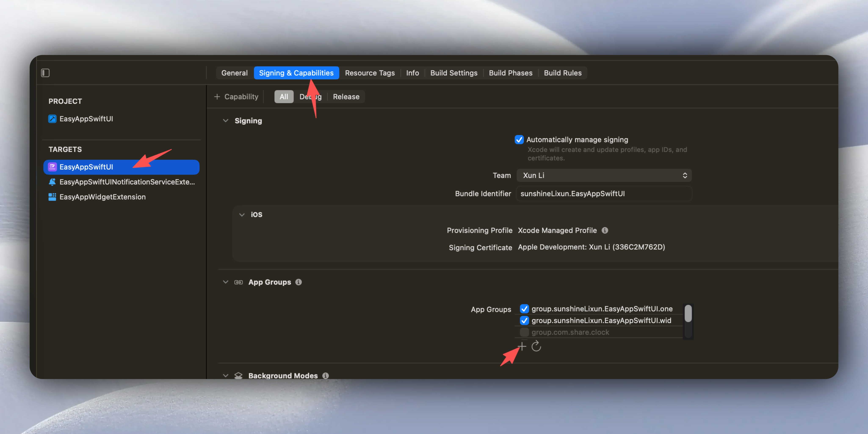Open the App Groups info icon

(x=298, y=282)
